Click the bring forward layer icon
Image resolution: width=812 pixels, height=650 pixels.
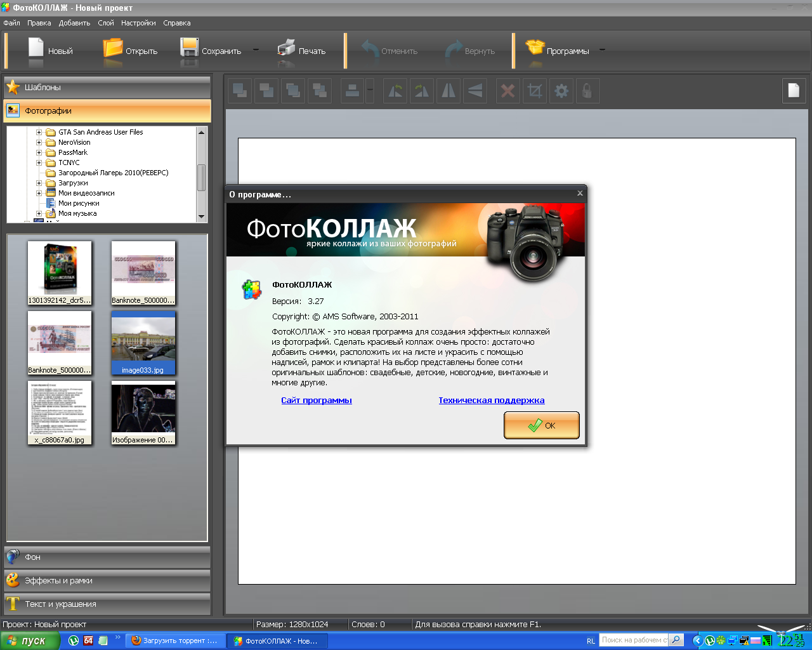293,91
